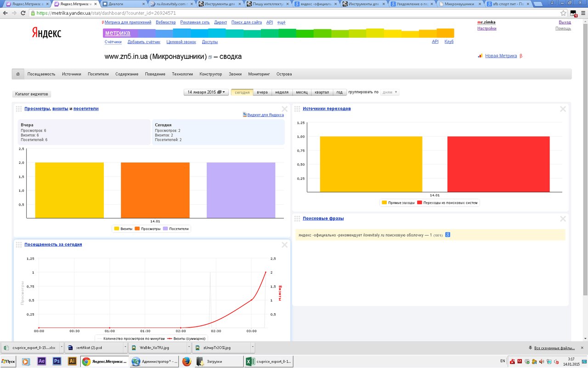Screen dimensions: 588x368
Task: Click the Яндекс logo
Action: coord(46,33)
